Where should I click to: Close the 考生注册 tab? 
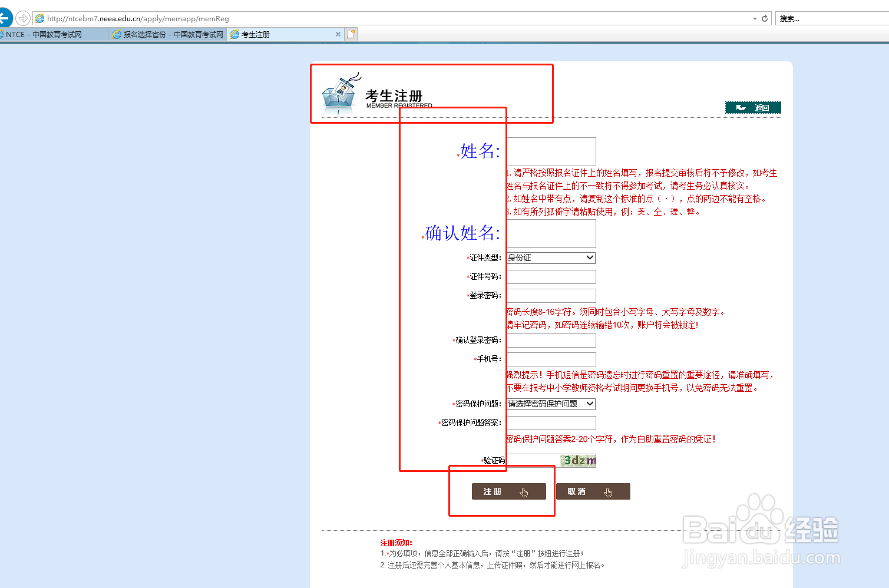point(338,35)
